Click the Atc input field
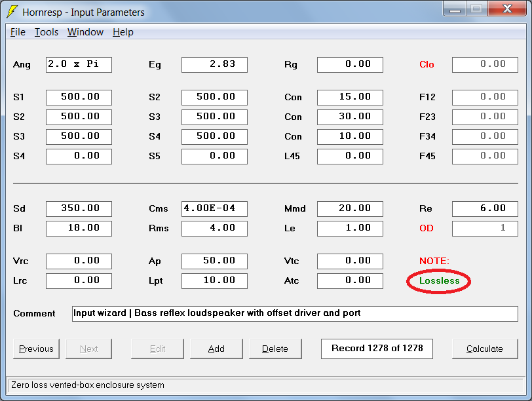The height and width of the screenshot is (401, 532). tap(350, 281)
